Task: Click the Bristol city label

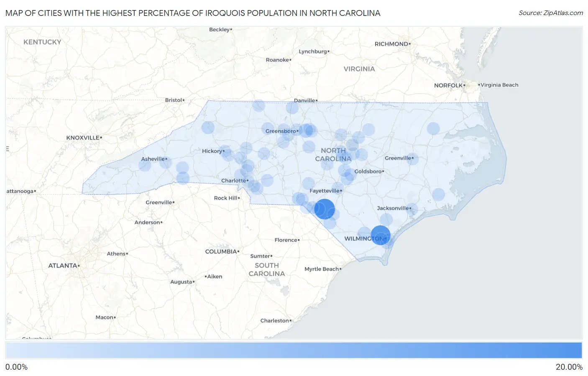Action: click(174, 100)
